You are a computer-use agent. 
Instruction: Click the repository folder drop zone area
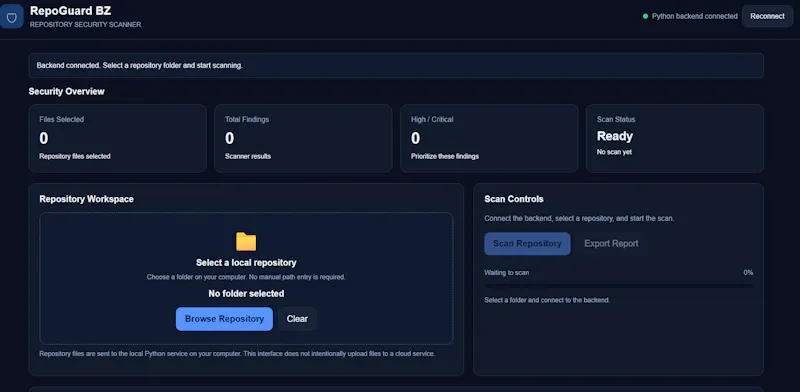[x=246, y=279]
